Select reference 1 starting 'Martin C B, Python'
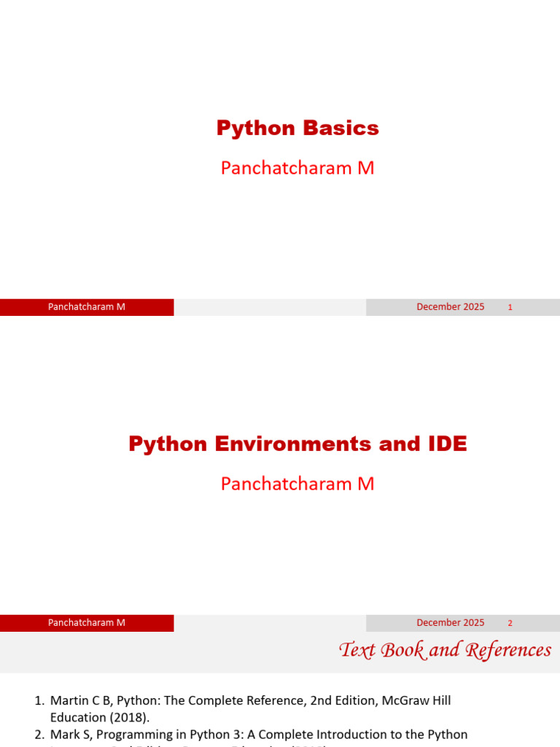The height and width of the screenshot is (747, 560). 243,709
